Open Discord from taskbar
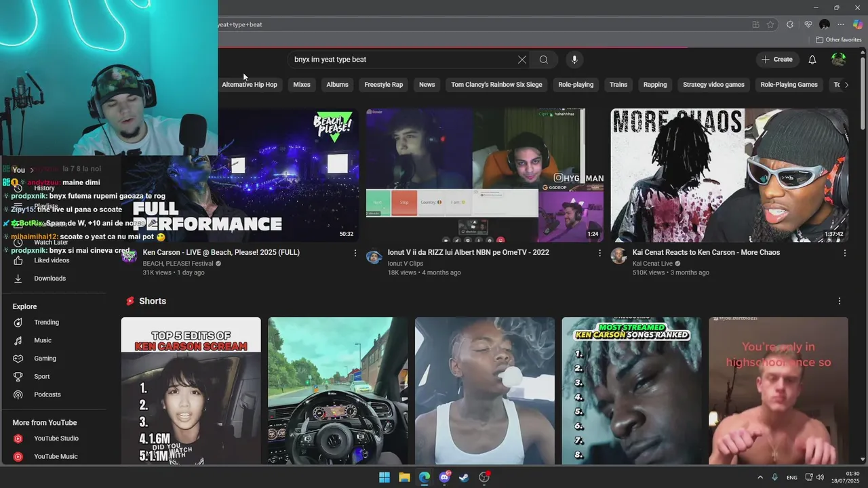This screenshot has width=868, height=488. click(445, 477)
